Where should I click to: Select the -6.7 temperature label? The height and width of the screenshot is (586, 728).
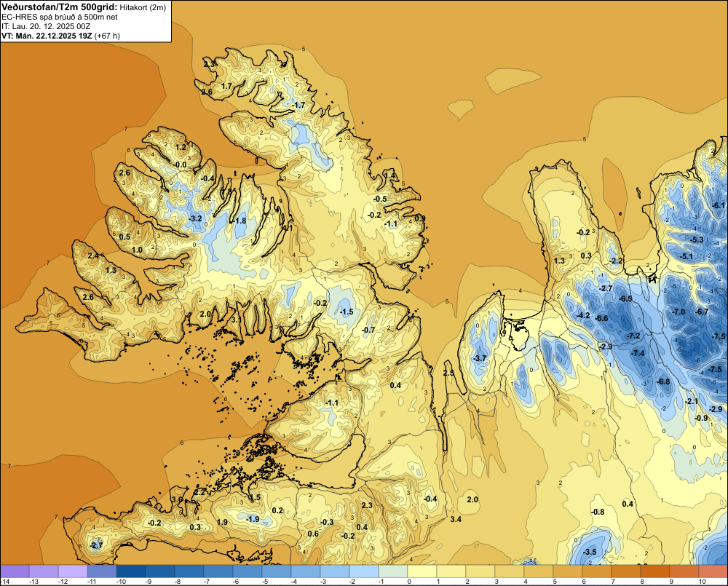click(702, 312)
